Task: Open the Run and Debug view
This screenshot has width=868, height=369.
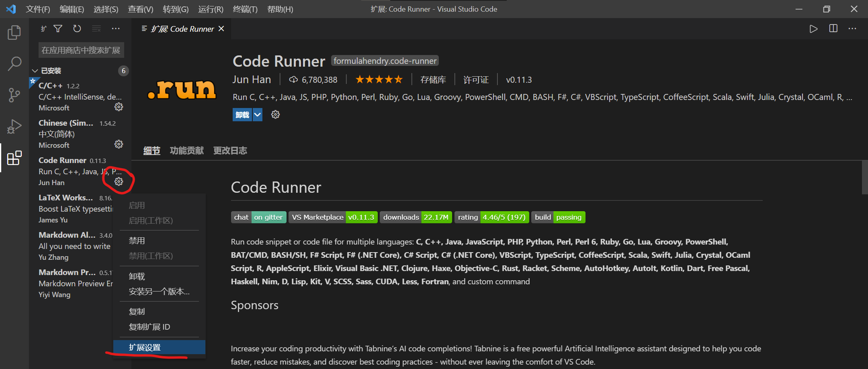Action: (14, 126)
